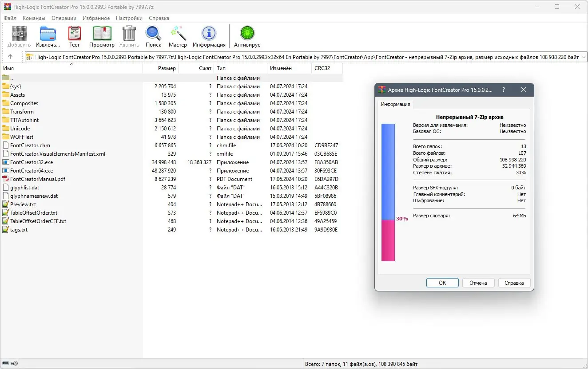Click the Удалить (Delete) trash icon

(129, 34)
